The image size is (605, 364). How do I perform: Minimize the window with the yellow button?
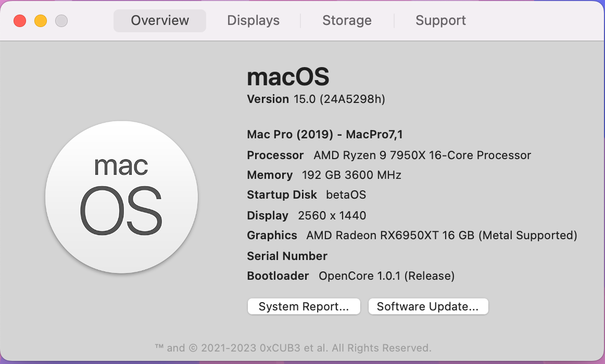coord(41,21)
